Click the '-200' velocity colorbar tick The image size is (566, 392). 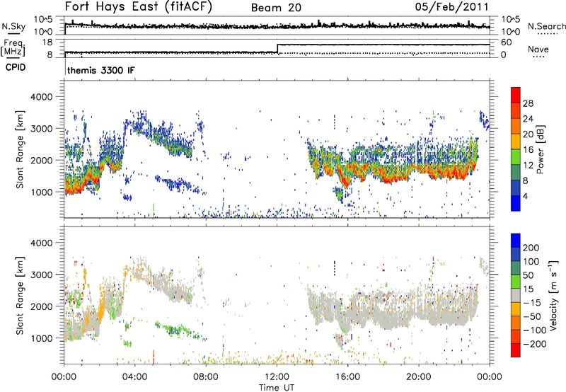pos(534,344)
